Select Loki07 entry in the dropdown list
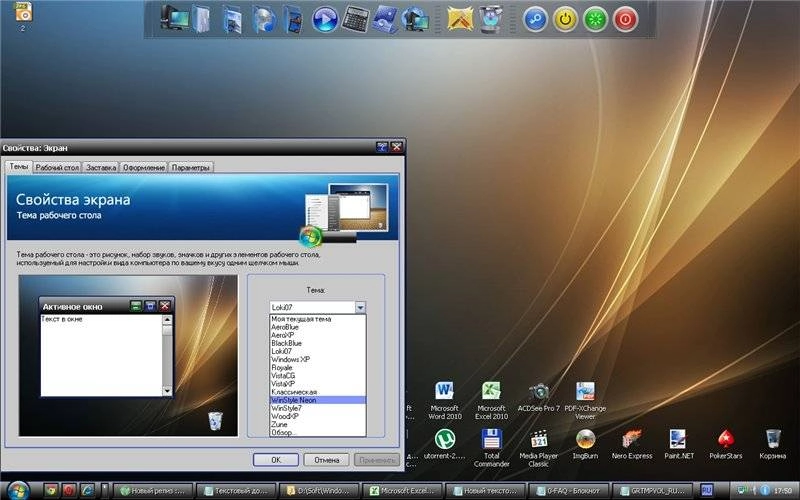 pos(317,351)
